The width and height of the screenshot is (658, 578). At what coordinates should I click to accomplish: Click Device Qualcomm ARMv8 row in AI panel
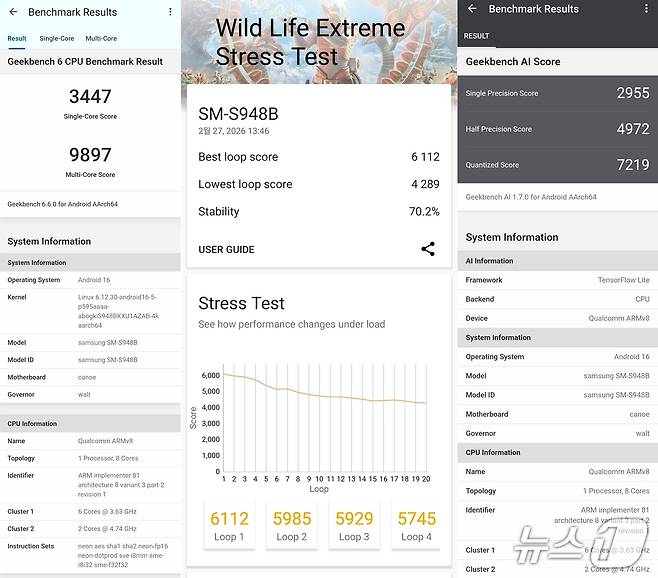click(558, 319)
